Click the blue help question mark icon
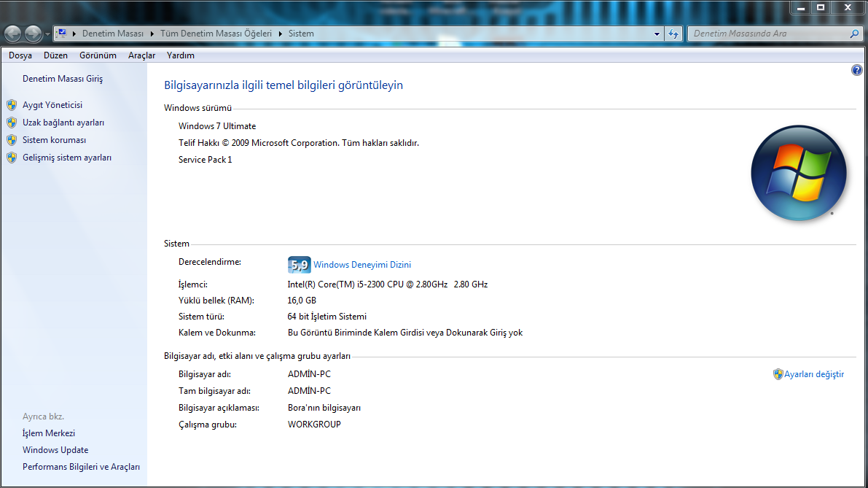The image size is (868, 488). pyautogui.click(x=856, y=70)
